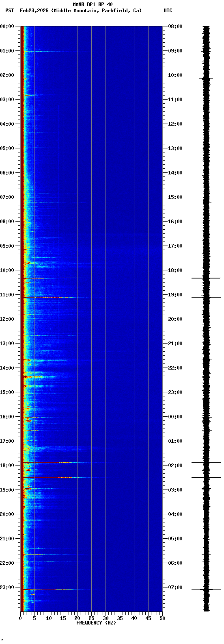Click seismogram spike just before 02:00 UTC
Viewport: 224px width, 644px height.
tap(206, 462)
